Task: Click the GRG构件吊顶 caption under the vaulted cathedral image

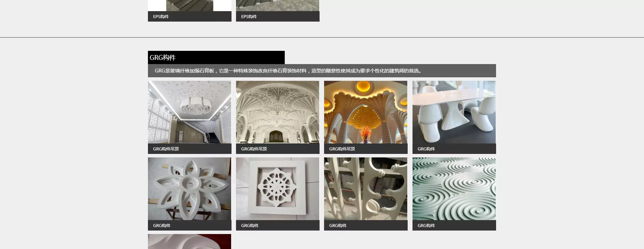Action: pos(254,149)
